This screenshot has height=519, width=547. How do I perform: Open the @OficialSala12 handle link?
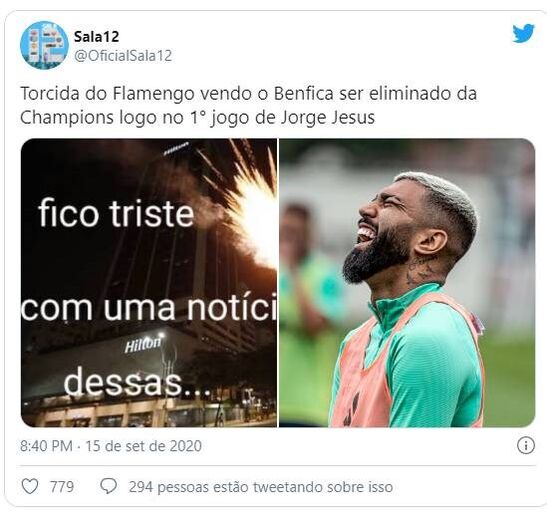tap(123, 56)
